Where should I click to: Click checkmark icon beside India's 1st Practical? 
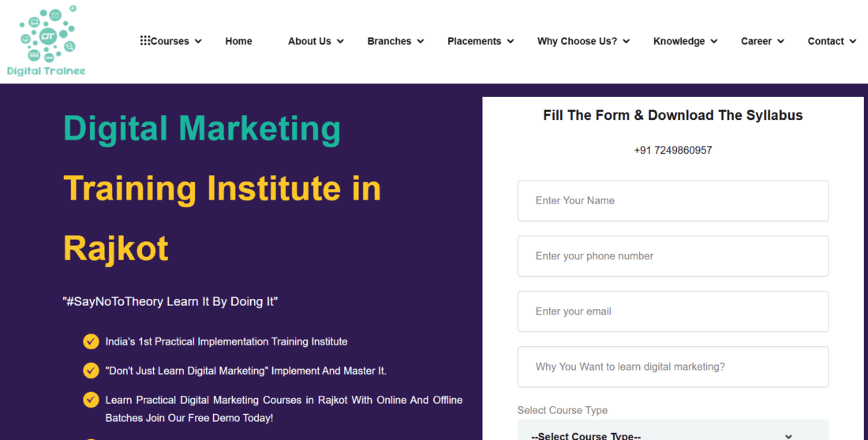tap(91, 341)
